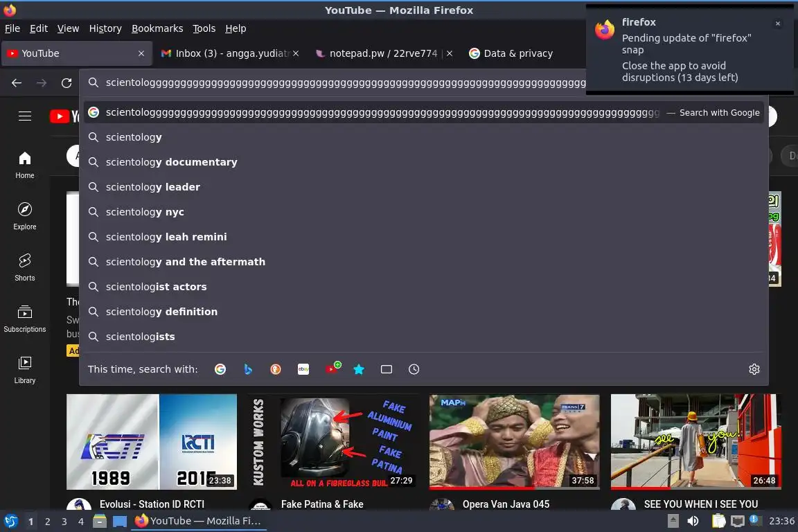Close the notepad.pw tab

(x=450, y=53)
